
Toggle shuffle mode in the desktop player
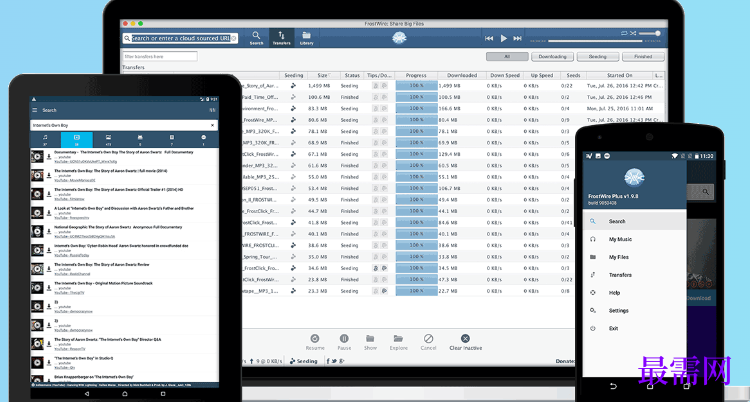click(x=633, y=33)
